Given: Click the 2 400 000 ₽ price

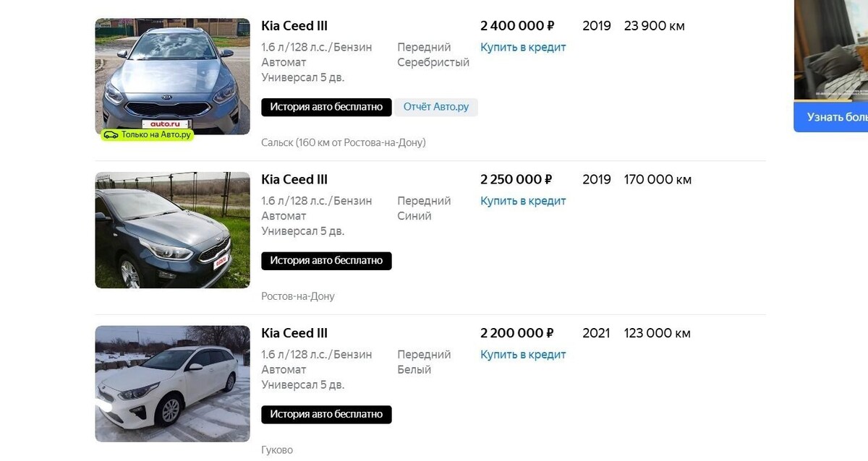Looking at the screenshot, I should pos(517,26).
